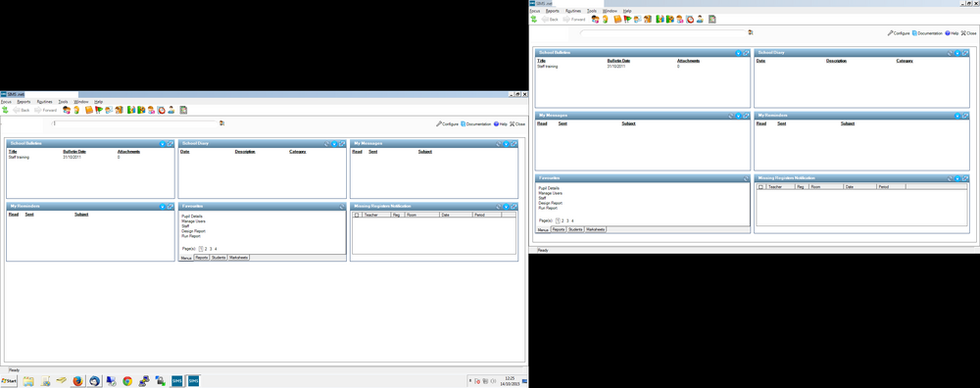This screenshot has width=980, height=388.
Task: Collapse the School Bulletins panel in right window
Action: 738,53
